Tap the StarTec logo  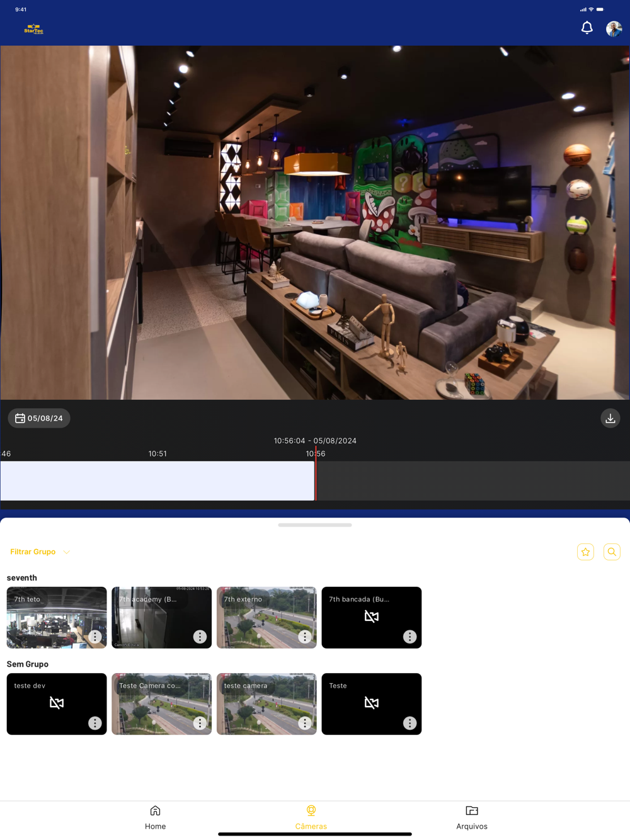33,29
